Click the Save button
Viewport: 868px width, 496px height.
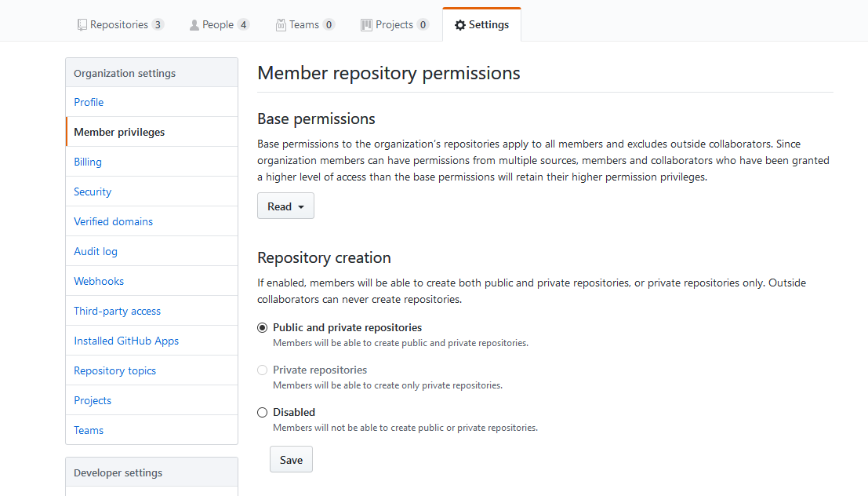point(291,459)
